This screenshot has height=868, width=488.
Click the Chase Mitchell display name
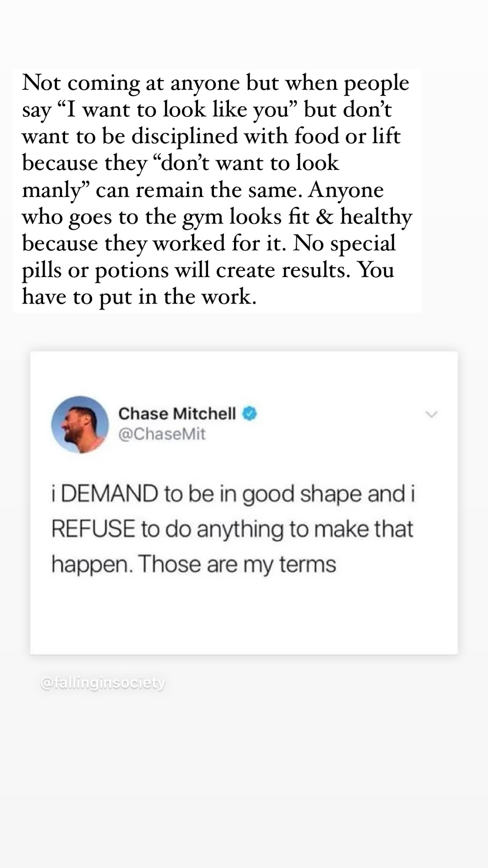pos(177,414)
